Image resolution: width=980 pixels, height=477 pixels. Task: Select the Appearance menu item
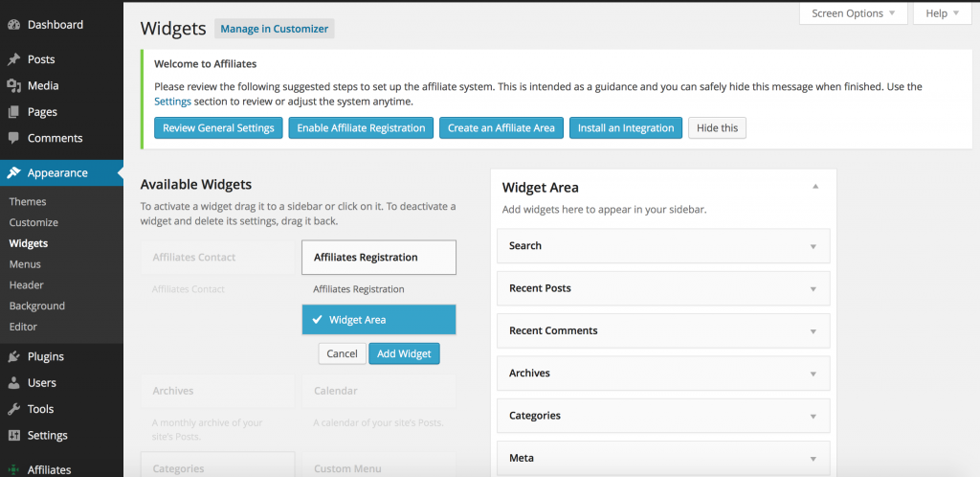point(61,173)
